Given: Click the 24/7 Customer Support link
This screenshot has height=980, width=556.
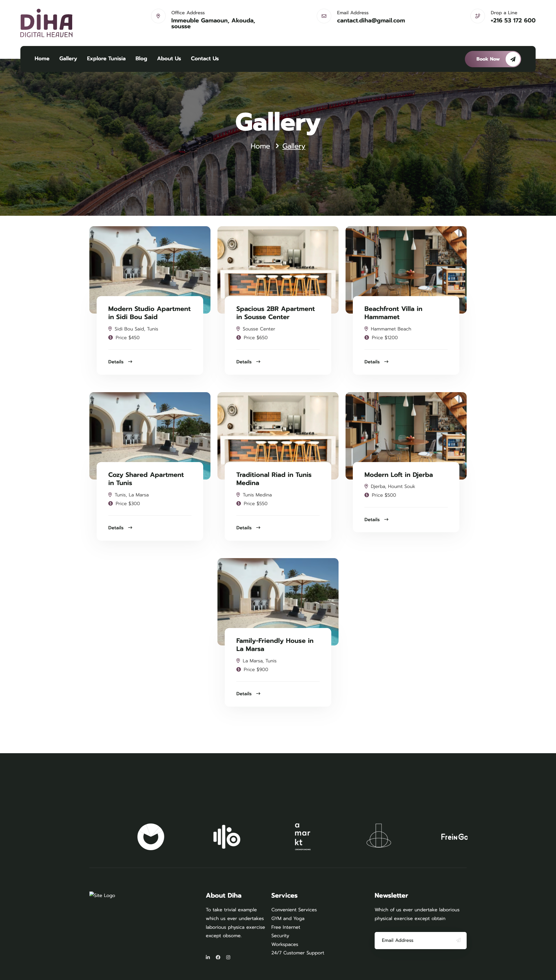Looking at the screenshot, I should 298,953.
